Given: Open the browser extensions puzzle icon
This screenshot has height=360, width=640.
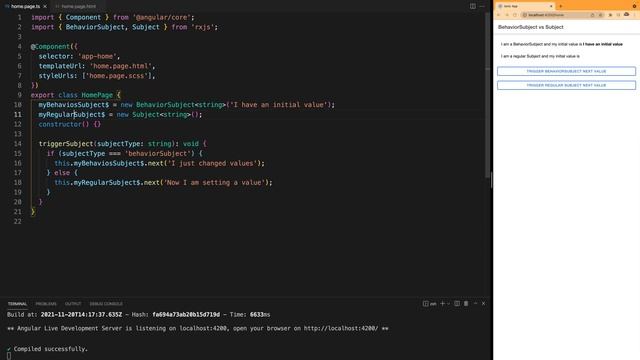Looking at the screenshot, I should point(610,15).
